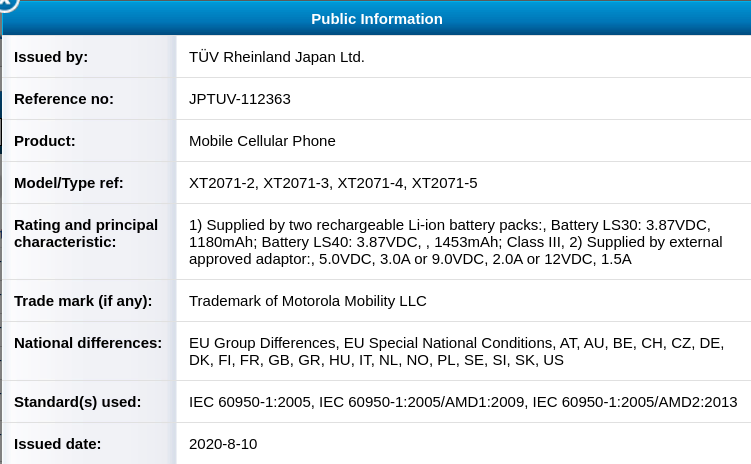Select Mobile Cellular Phone text
The image size is (751, 464).
pyautogui.click(x=262, y=141)
